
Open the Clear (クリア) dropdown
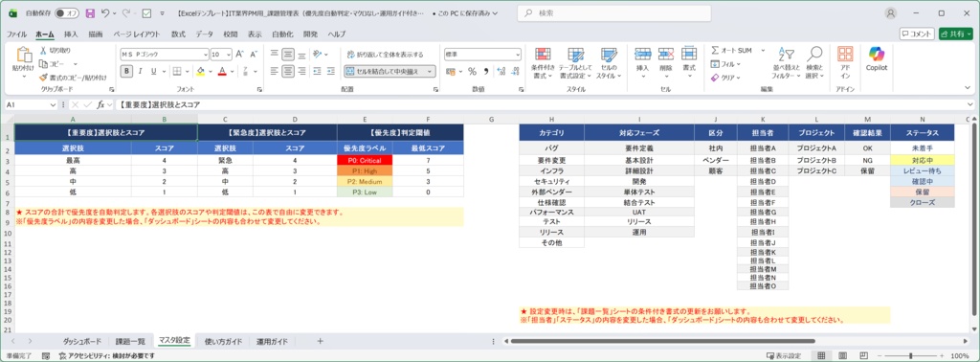725,78
